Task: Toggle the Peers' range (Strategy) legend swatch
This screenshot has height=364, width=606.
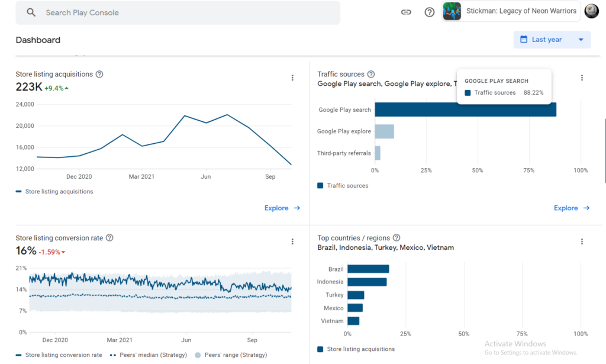Action: pyautogui.click(x=198, y=355)
